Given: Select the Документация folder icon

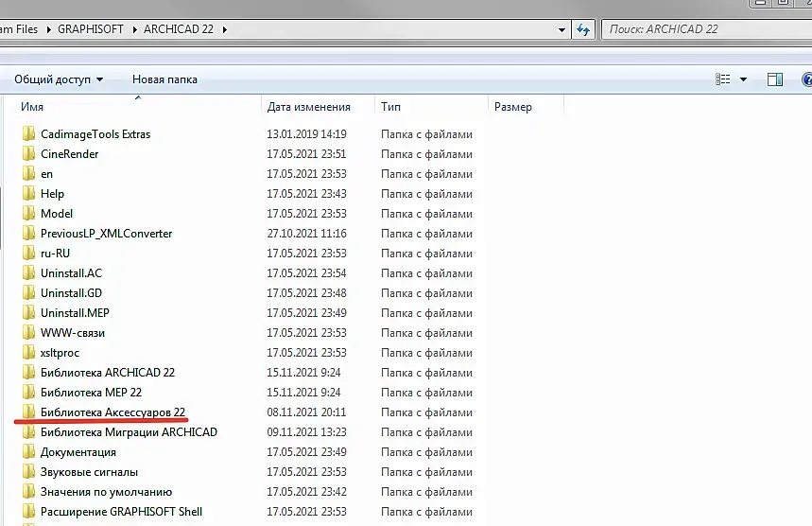Looking at the screenshot, I should (29, 452).
